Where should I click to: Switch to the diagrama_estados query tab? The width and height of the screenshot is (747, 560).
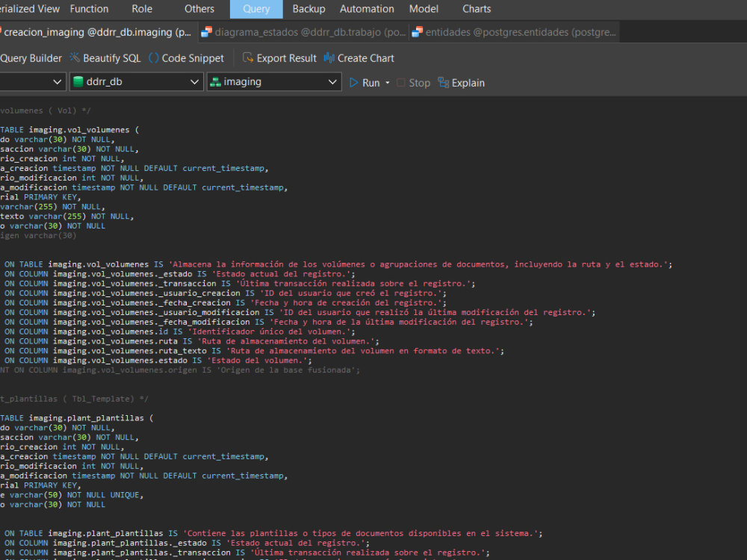coord(303,32)
